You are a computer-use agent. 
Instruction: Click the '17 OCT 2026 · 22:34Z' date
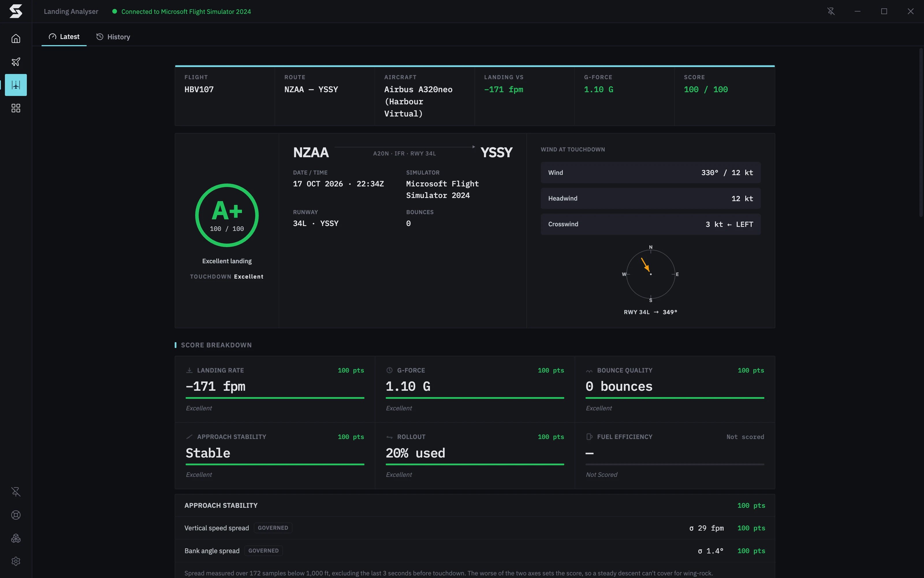pyautogui.click(x=338, y=184)
